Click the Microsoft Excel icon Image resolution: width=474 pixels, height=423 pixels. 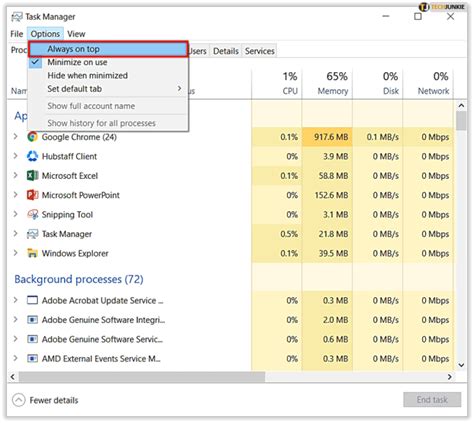(32, 175)
